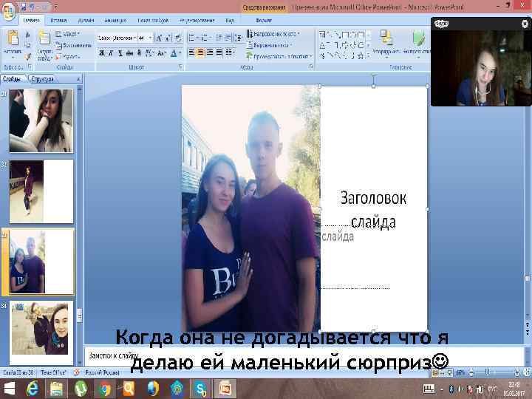The height and width of the screenshot is (399, 532).
Task: Switch to the Дизайн ribbon tab
Action: (86, 21)
